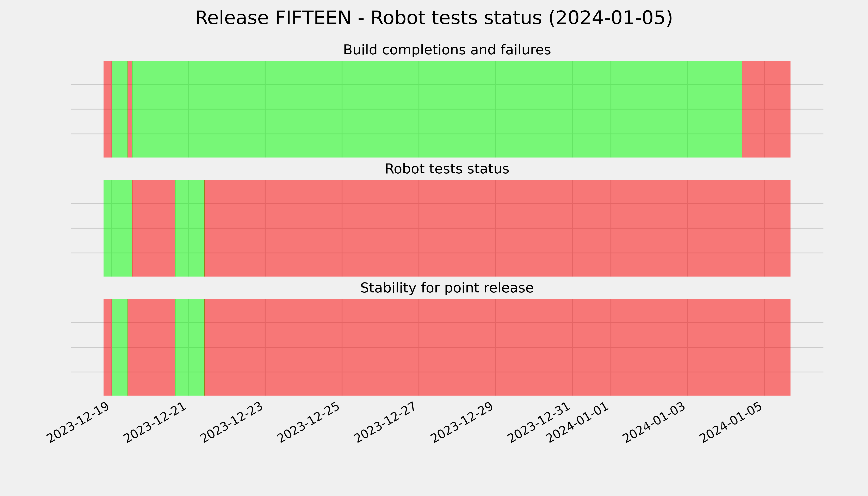Click the first narrow green stability block
The width and height of the screenshot is (868, 496).
120,347
